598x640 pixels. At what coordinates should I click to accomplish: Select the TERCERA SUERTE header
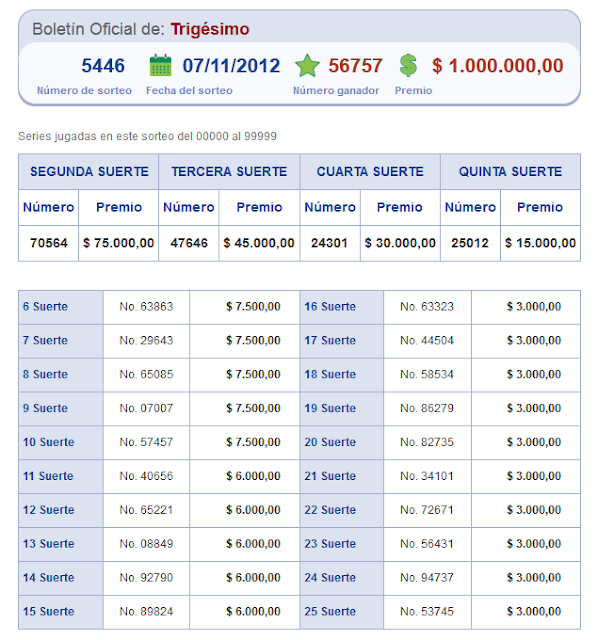(229, 171)
